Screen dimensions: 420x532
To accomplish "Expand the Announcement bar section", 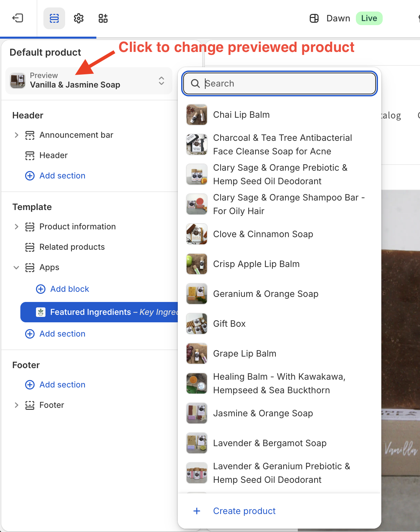I will 16,135.
